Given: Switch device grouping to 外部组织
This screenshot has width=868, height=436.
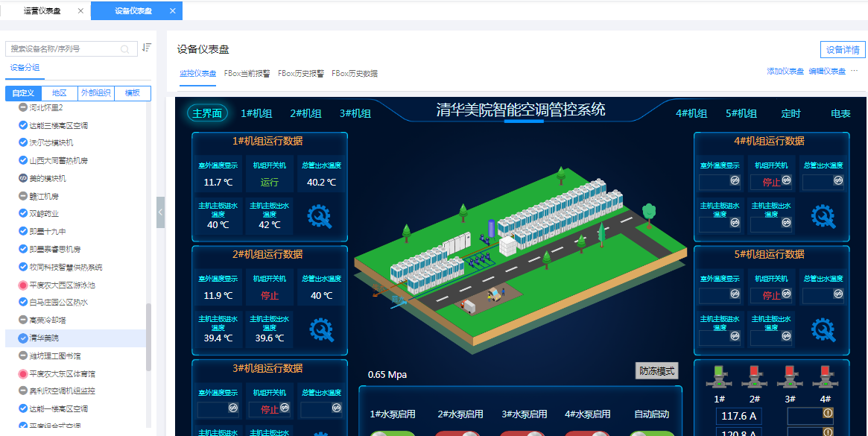Looking at the screenshot, I should (x=96, y=93).
